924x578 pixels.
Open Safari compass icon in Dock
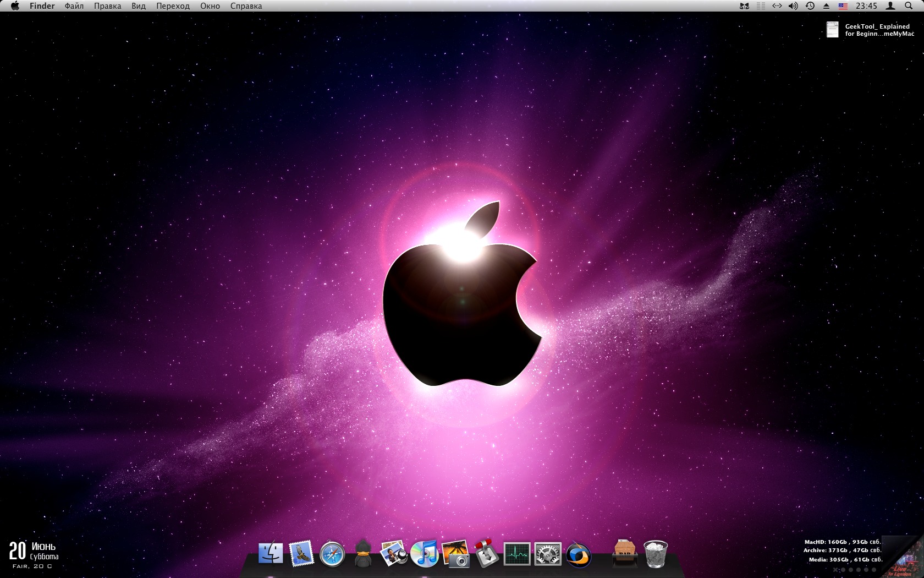(x=332, y=554)
